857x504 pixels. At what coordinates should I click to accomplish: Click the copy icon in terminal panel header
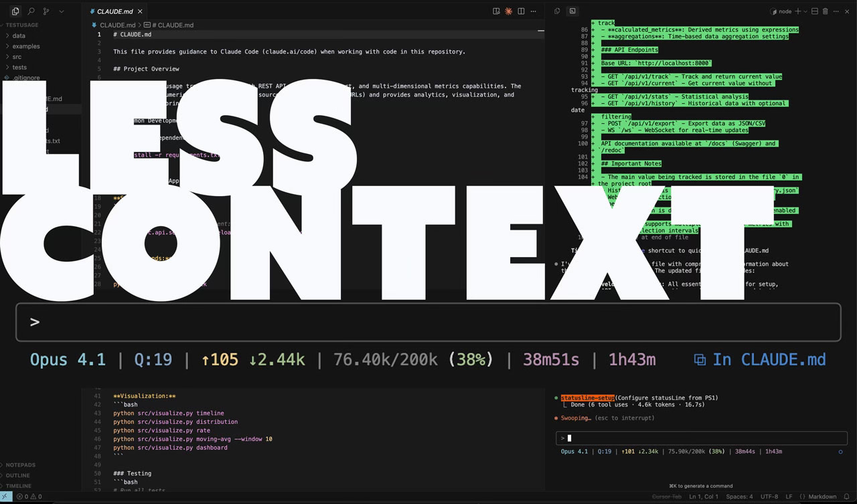click(x=557, y=11)
